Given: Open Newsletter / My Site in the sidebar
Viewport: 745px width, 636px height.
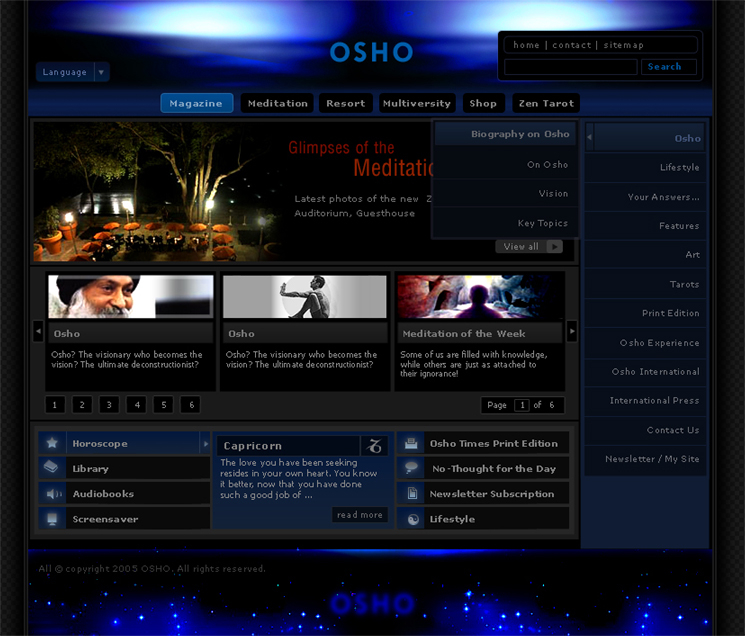Looking at the screenshot, I should [645, 459].
